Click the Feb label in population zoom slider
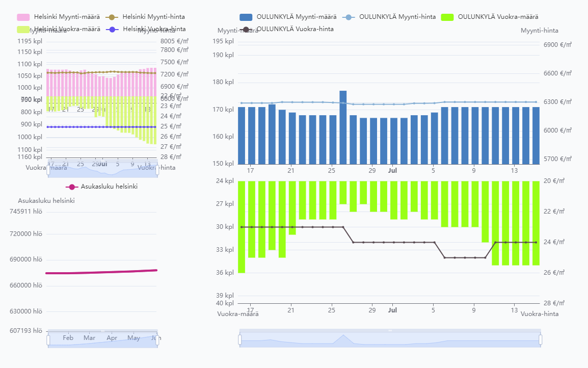 click(x=68, y=338)
